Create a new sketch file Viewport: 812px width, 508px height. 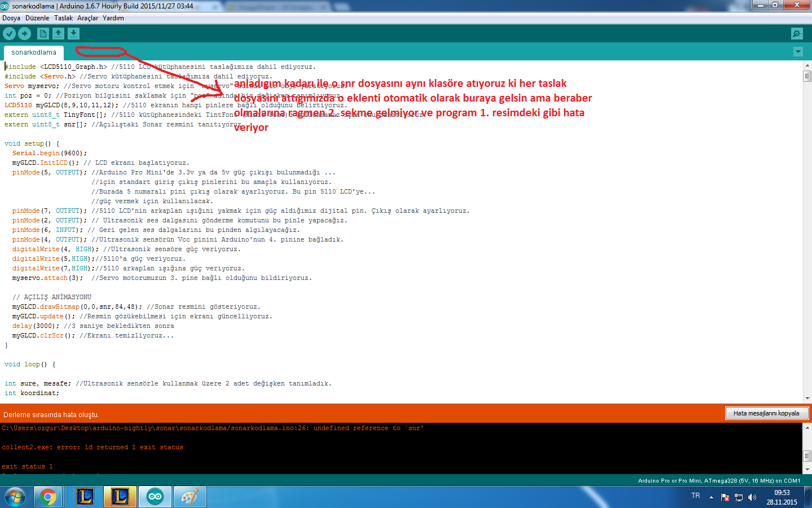[x=43, y=34]
